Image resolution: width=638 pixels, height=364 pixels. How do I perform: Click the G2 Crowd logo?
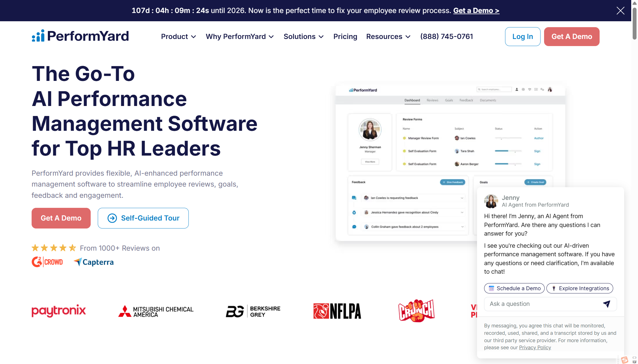pos(47,262)
